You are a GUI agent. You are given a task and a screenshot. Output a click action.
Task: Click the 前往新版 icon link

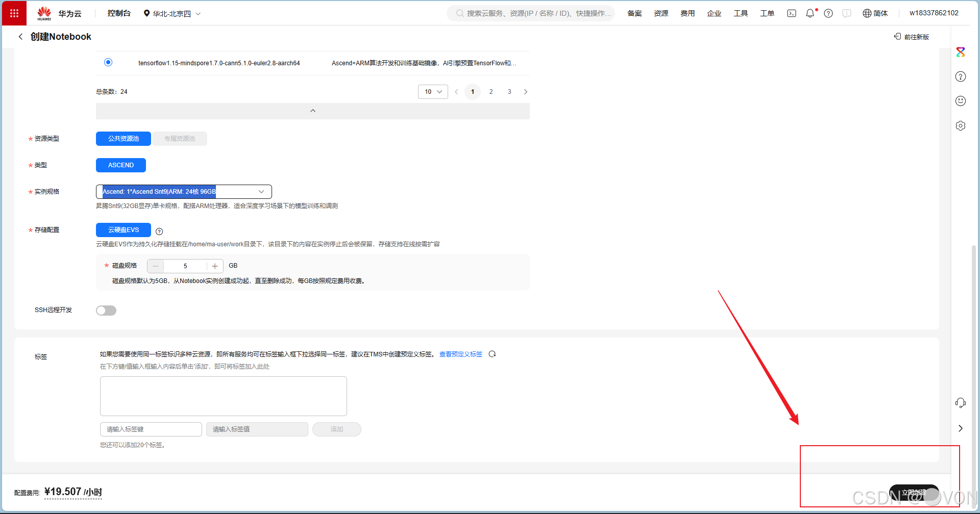click(912, 37)
